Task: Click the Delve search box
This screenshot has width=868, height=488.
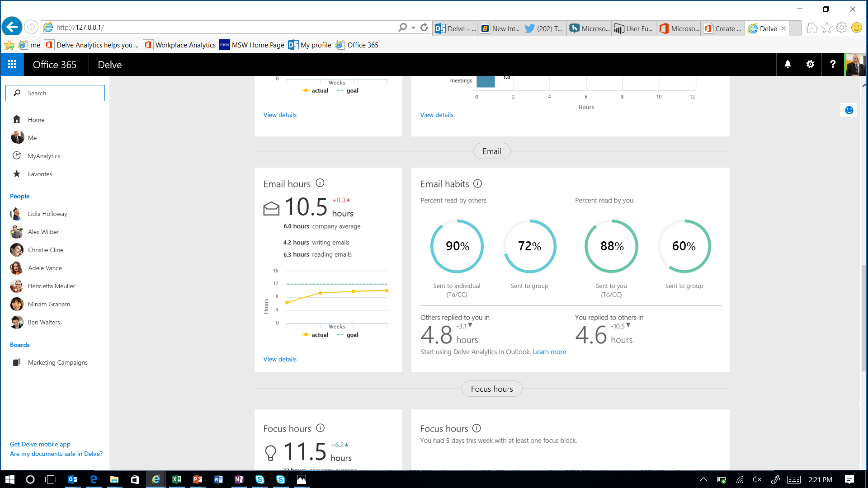Action: (55, 93)
